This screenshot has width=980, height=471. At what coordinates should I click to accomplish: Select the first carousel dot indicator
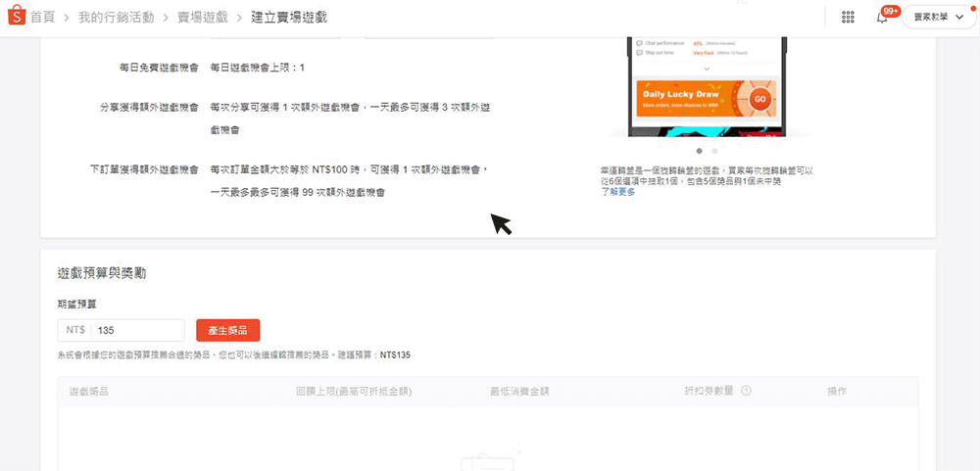coord(699,152)
